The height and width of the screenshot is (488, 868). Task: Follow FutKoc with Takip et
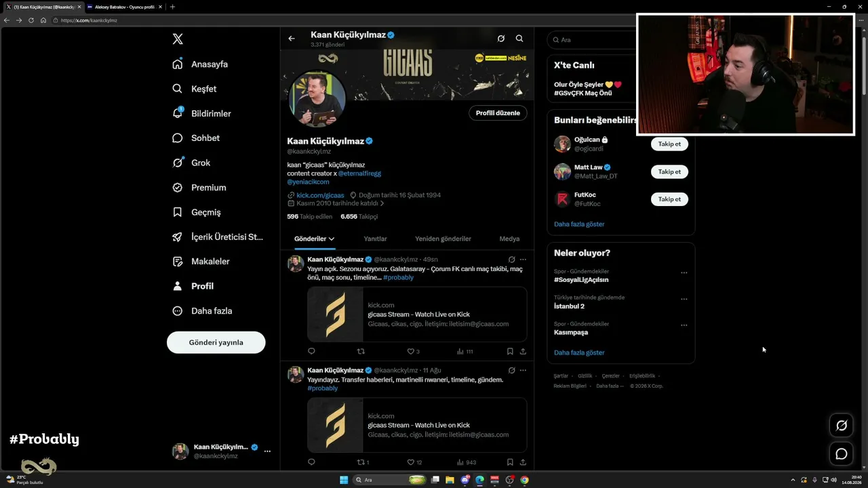coord(669,199)
